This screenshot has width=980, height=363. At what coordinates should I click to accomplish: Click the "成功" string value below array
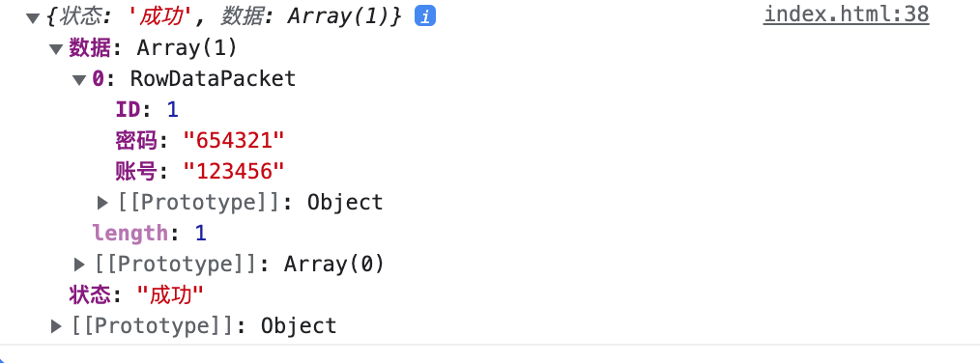pyautogui.click(x=171, y=294)
